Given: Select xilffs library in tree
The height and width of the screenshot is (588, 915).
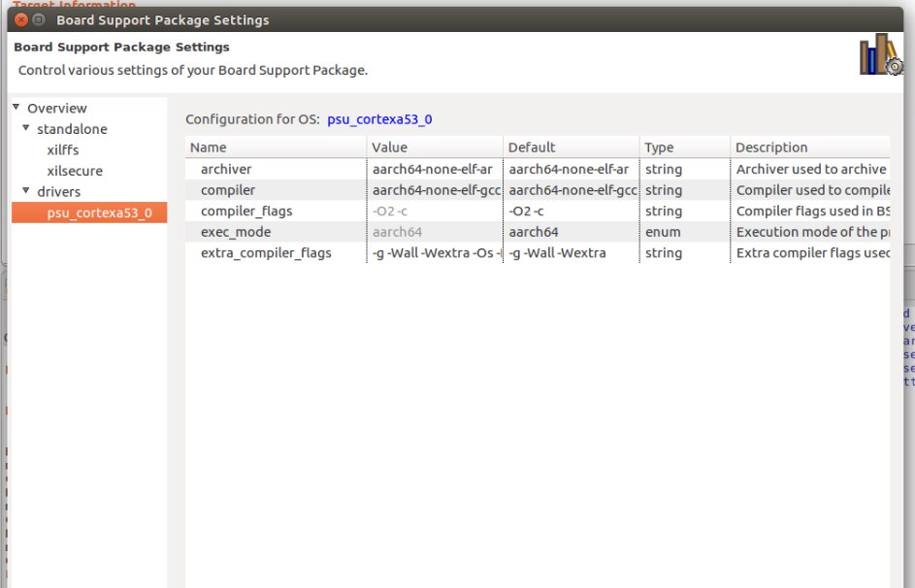Looking at the screenshot, I should [64, 150].
